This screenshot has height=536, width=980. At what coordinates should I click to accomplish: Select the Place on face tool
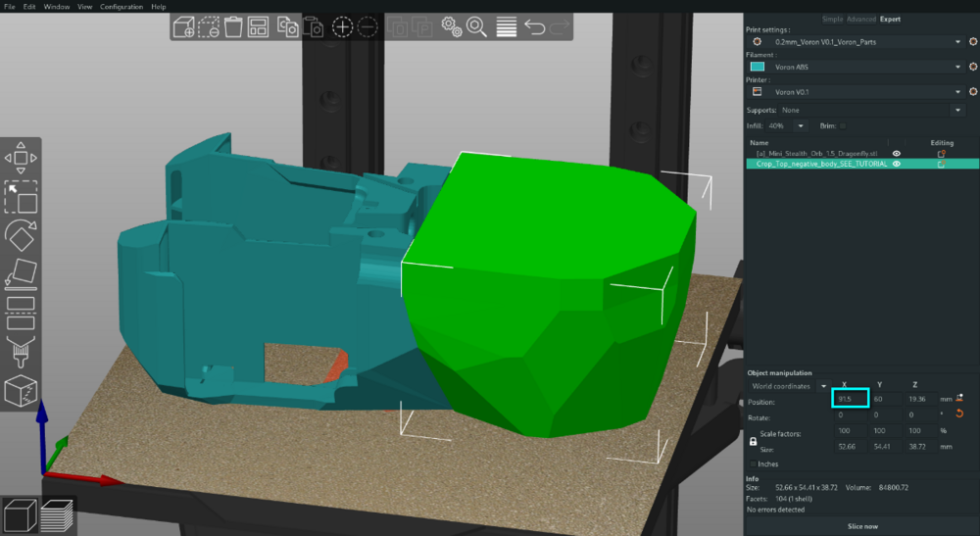pyautogui.click(x=21, y=274)
